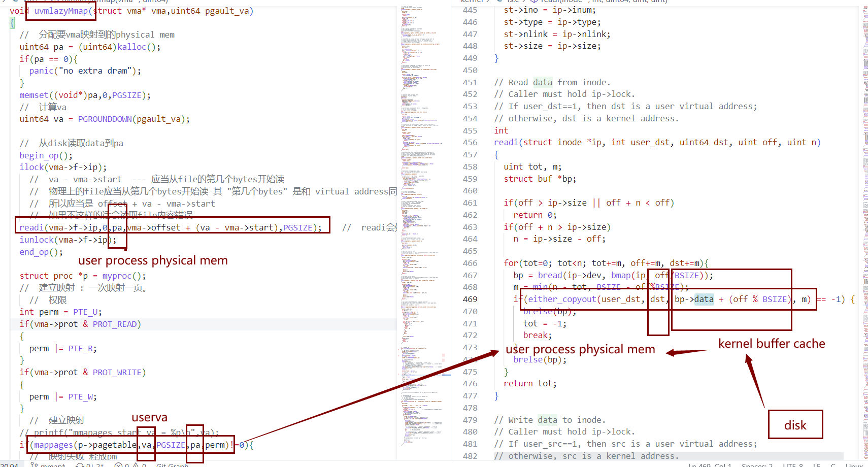This screenshot has height=467, width=868.
Task: Click the bmap call on line 467
Action: coord(621,276)
